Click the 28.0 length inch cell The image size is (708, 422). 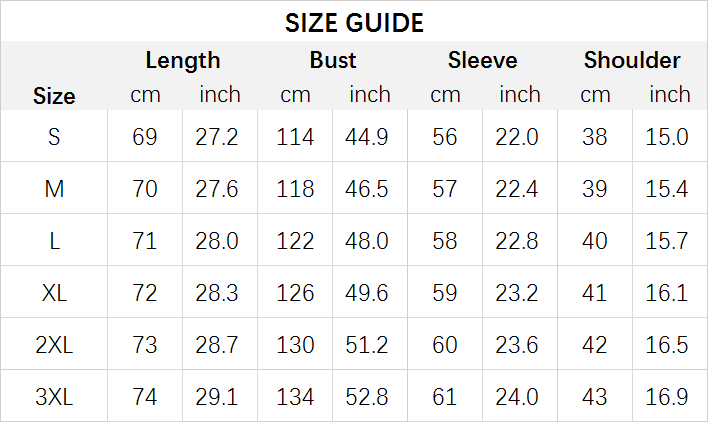coord(217,241)
